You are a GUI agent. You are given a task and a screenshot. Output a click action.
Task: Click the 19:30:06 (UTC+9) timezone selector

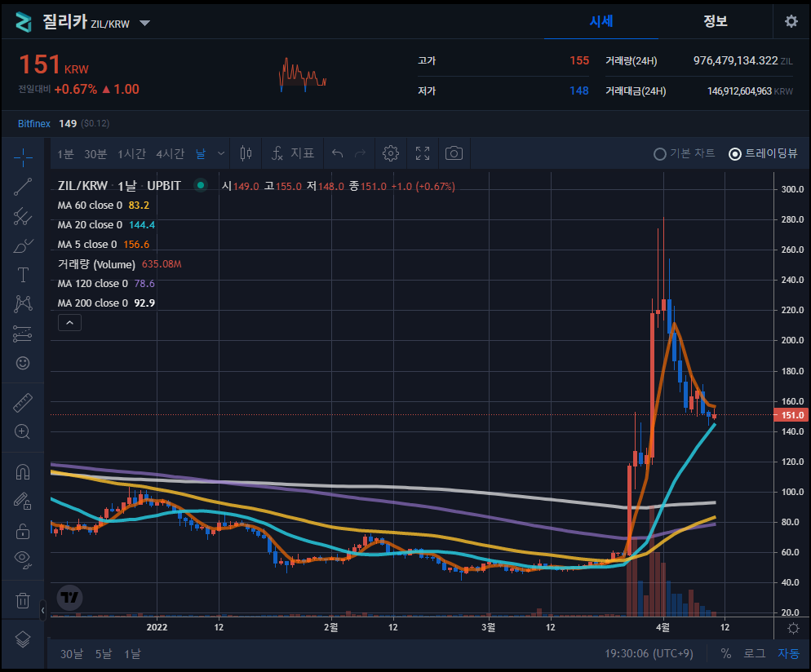point(649,654)
